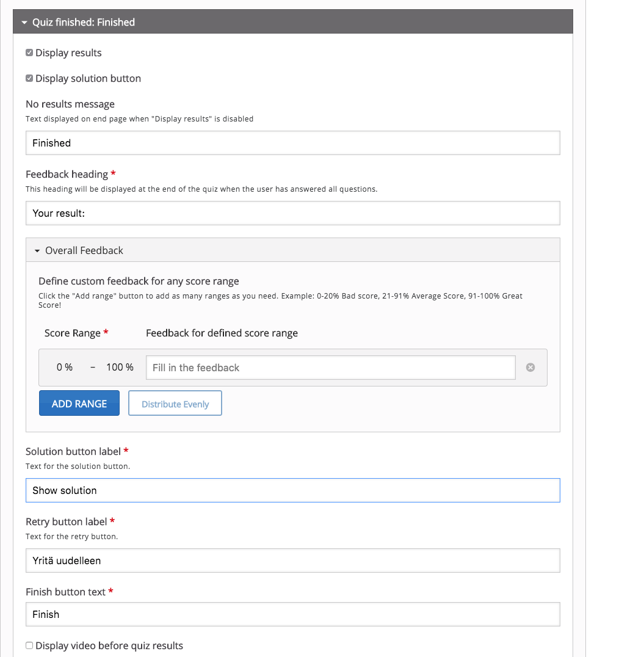The image size is (644, 657).
Task: Click the Define custom feedback for any score range heading
Action: point(139,281)
